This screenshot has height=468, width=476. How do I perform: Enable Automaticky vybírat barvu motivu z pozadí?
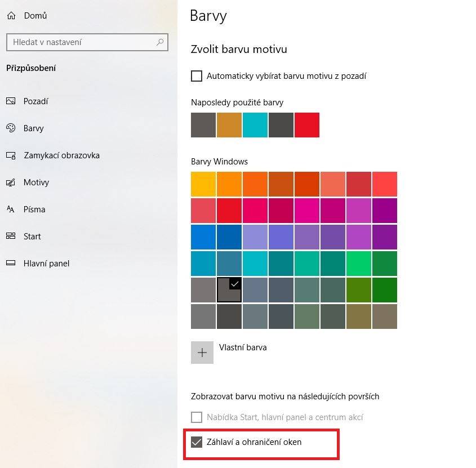(197, 76)
